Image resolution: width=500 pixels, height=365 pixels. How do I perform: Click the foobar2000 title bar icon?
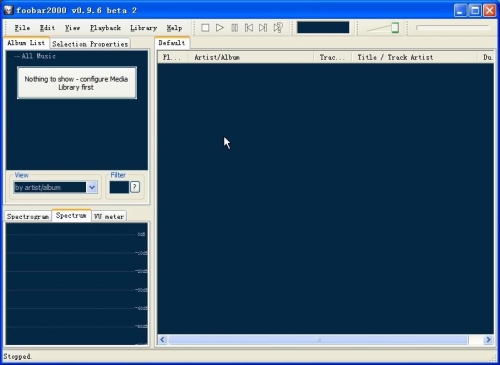tap(8, 10)
